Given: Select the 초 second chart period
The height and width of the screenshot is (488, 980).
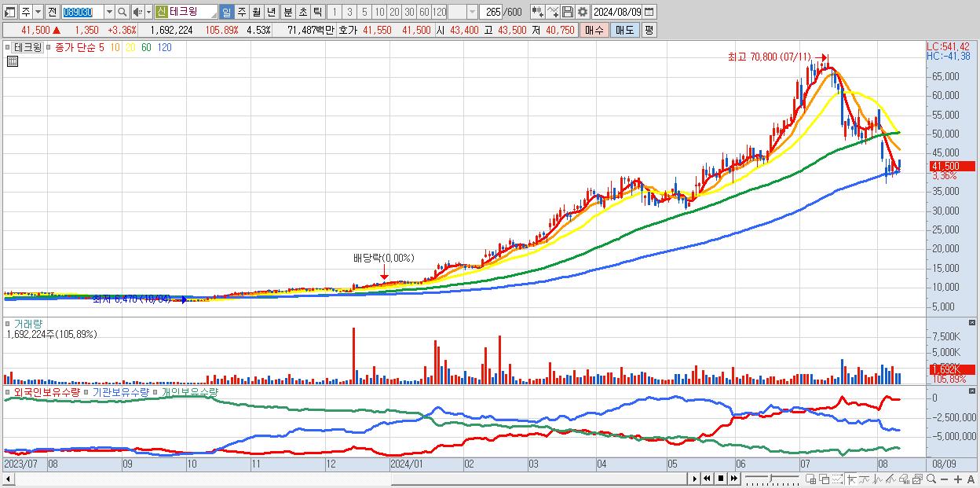Looking at the screenshot, I should (302, 12).
